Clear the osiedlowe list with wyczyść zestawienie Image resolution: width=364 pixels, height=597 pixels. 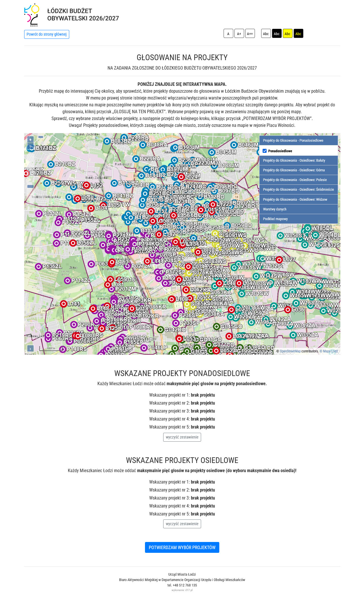click(x=182, y=524)
